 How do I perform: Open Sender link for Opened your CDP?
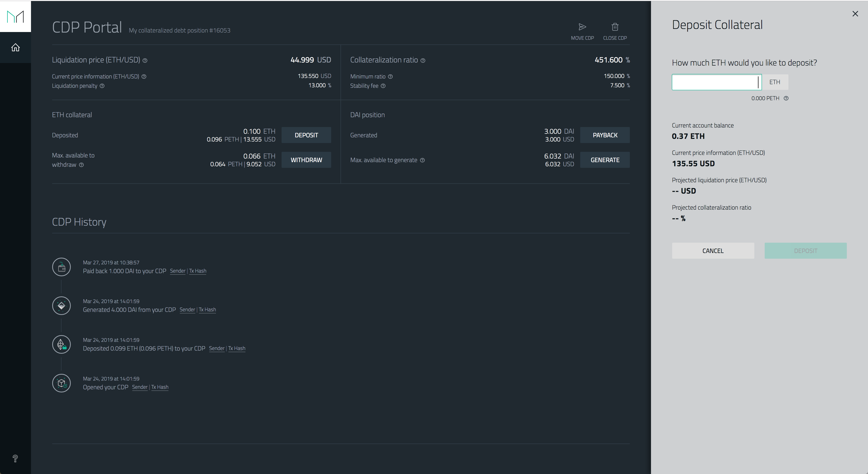click(139, 387)
